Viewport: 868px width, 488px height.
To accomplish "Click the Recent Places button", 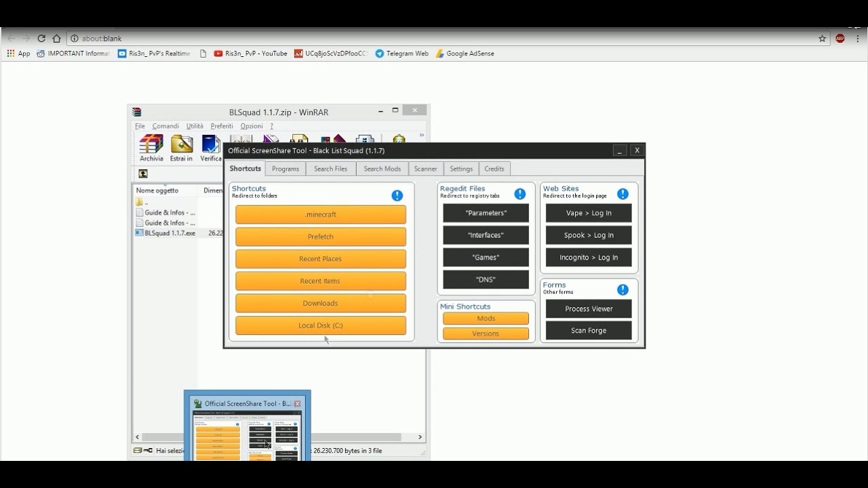I will coord(321,259).
